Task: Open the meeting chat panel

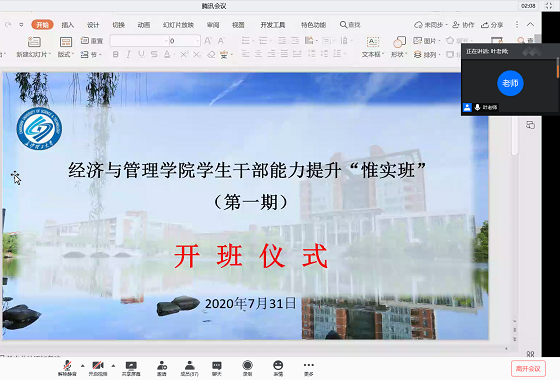Action: (x=217, y=368)
